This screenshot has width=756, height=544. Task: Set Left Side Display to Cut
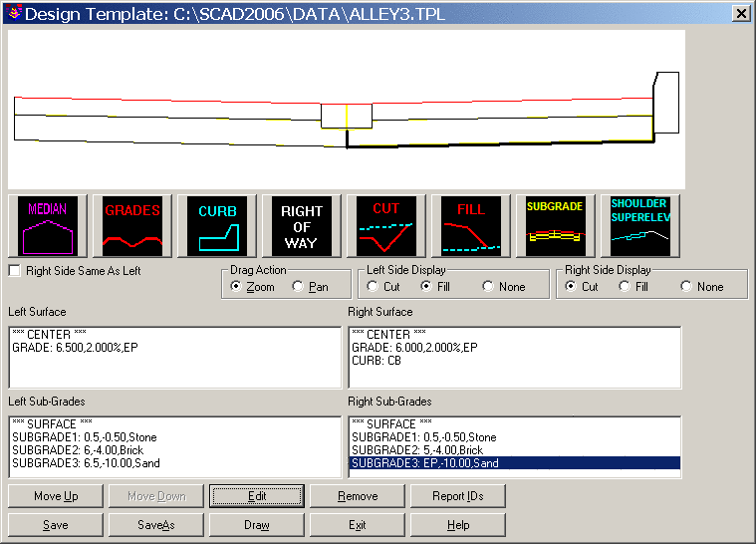click(x=374, y=287)
